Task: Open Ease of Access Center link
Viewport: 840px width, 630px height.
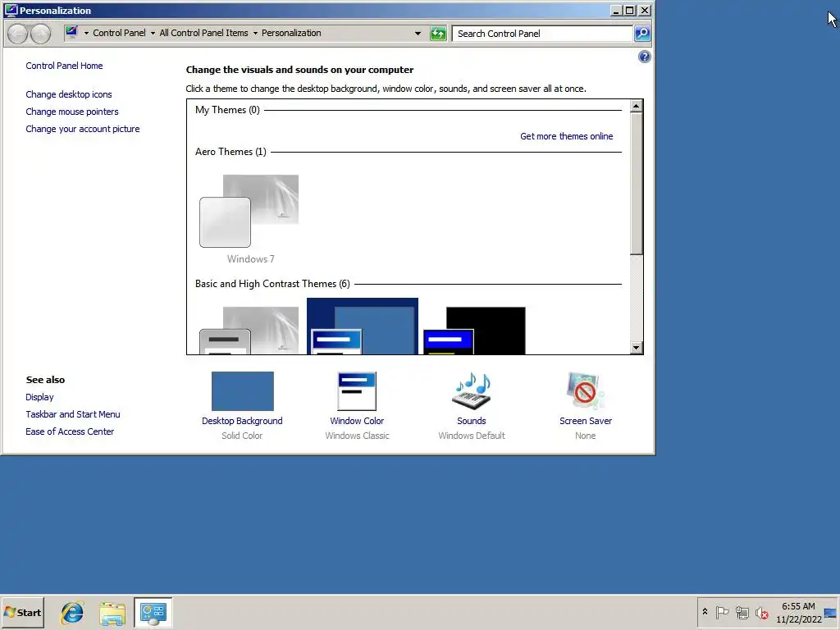Action: pos(70,431)
